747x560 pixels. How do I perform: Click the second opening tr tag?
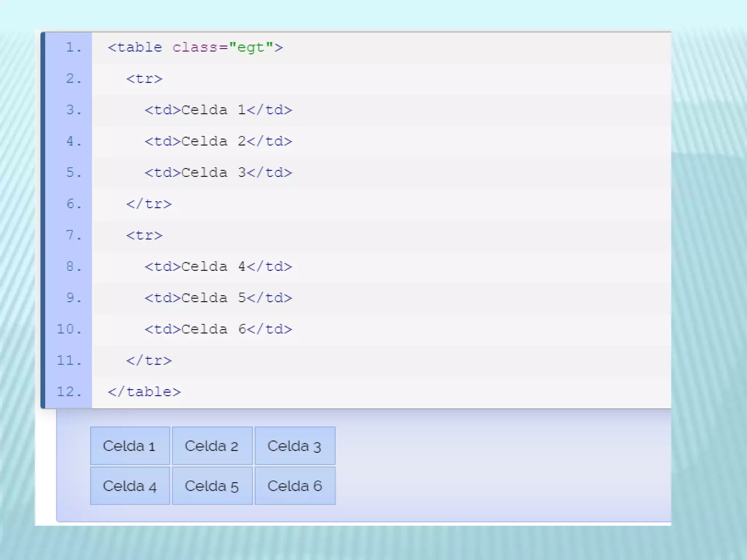pos(144,236)
